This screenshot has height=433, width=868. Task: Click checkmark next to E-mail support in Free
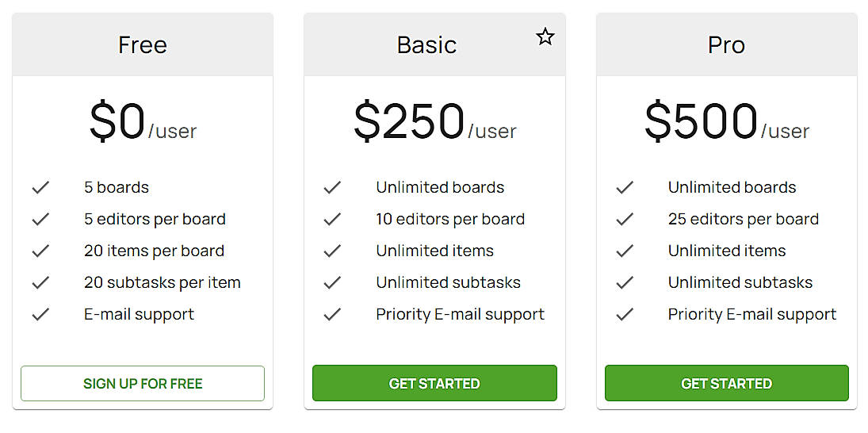pos(40,315)
